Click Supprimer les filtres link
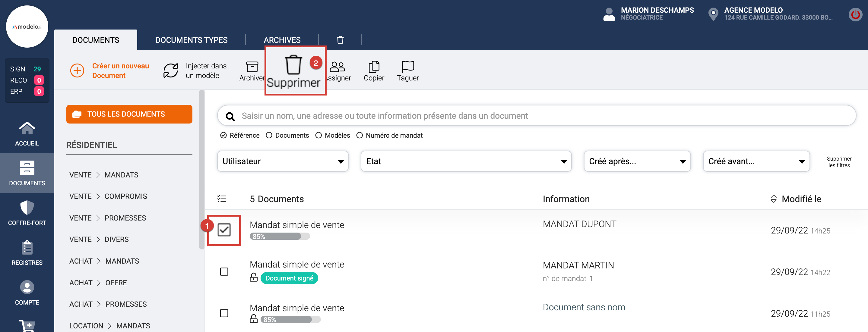868x332 pixels. (x=839, y=162)
